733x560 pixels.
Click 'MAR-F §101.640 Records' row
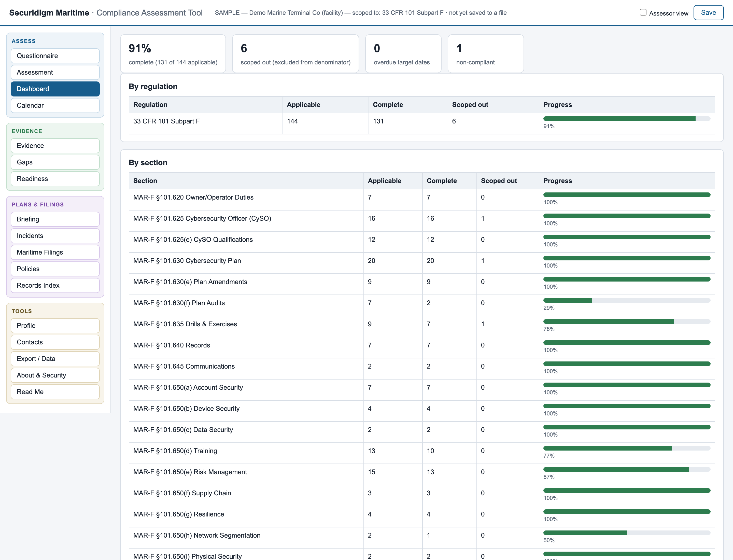click(x=422, y=348)
